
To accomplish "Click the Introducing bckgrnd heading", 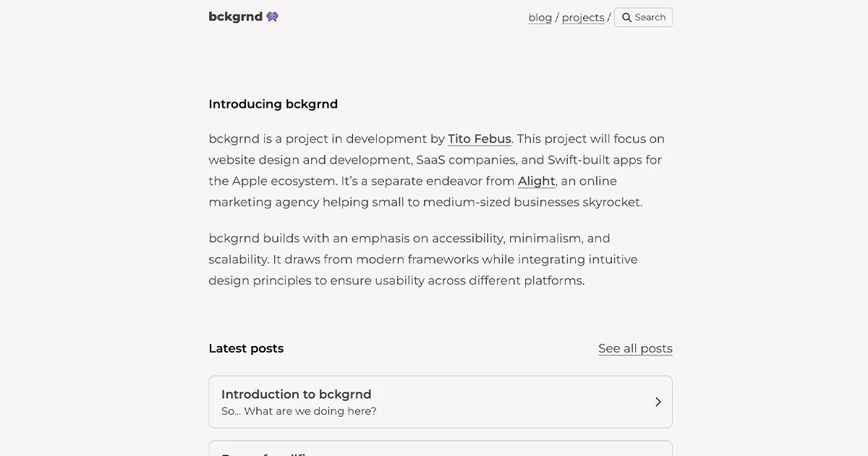I will pyautogui.click(x=273, y=104).
